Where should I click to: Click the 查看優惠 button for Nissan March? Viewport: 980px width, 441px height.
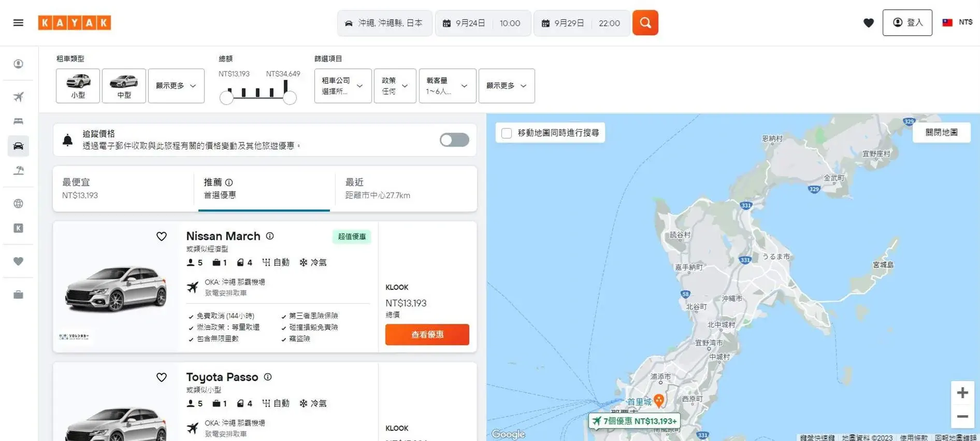[x=427, y=335]
